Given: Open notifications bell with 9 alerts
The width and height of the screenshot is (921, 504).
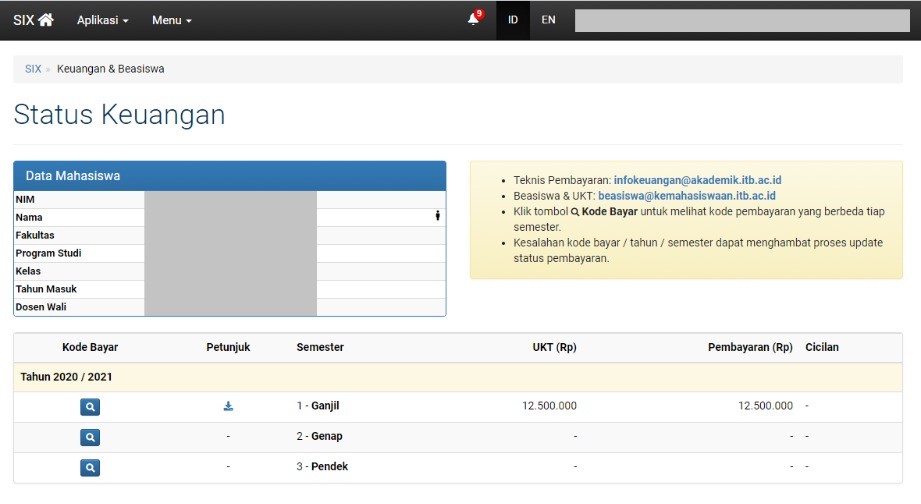Looking at the screenshot, I should (473, 19).
